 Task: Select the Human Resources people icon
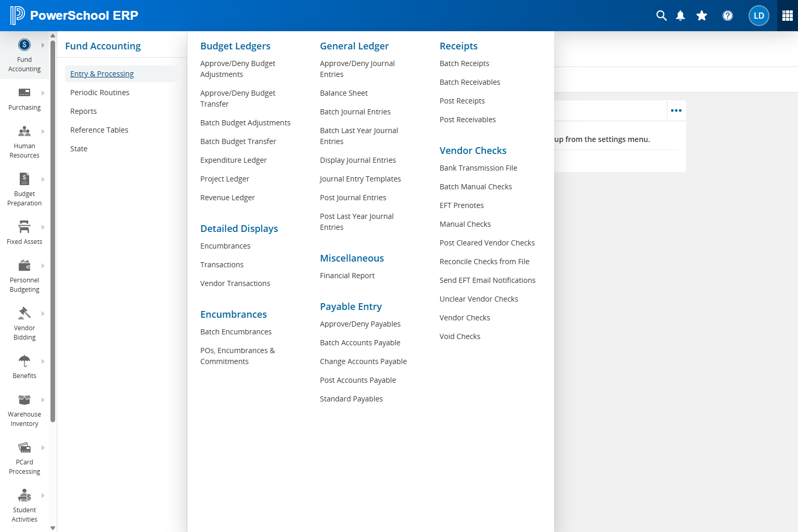click(24, 131)
